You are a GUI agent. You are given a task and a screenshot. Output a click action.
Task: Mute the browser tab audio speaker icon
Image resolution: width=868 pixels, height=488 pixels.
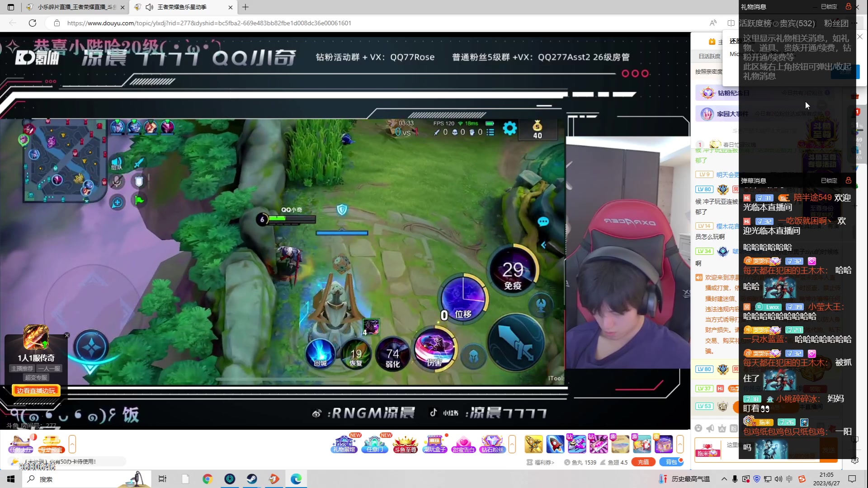click(x=150, y=7)
